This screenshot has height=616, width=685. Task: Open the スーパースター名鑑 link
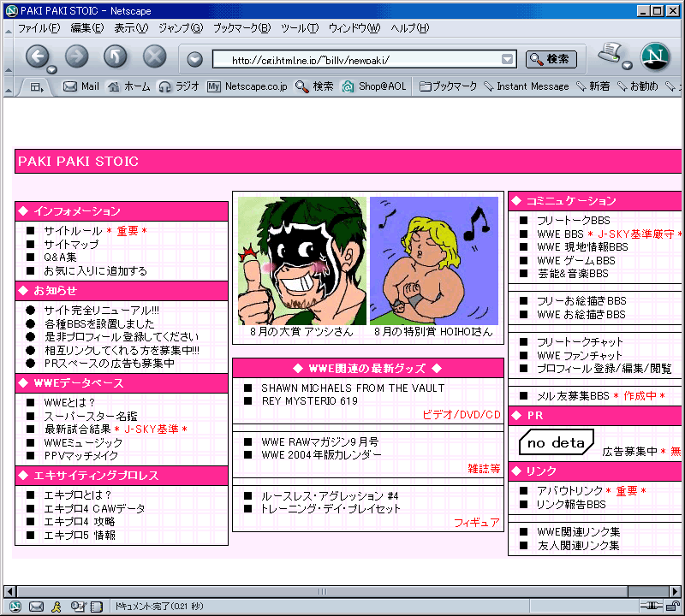click(x=91, y=416)
